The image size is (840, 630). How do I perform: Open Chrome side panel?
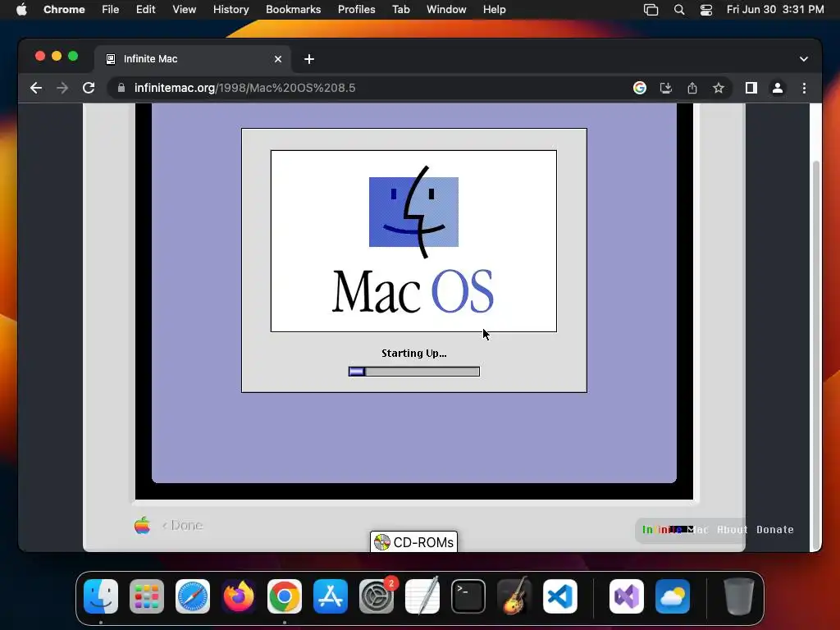point(751,88)
